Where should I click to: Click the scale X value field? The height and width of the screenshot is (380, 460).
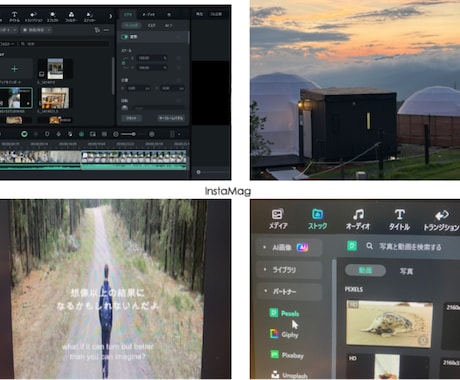[x=152, y=58]
